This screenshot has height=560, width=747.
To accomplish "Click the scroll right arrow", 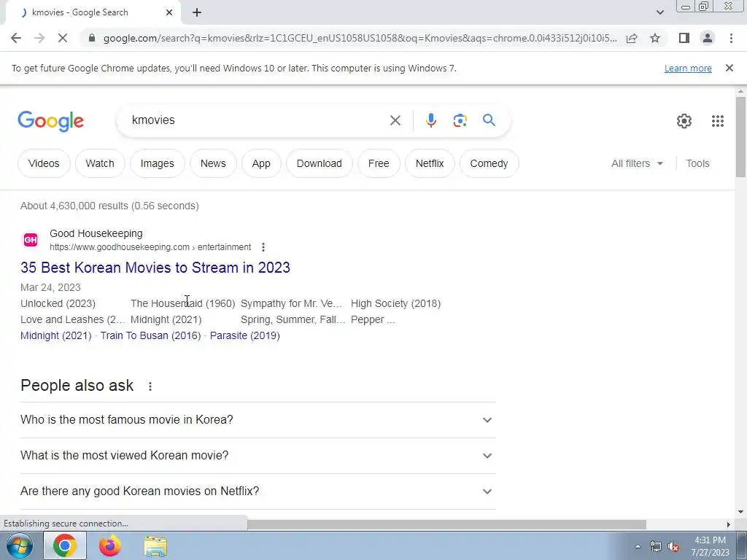I will tap(729, 524).
